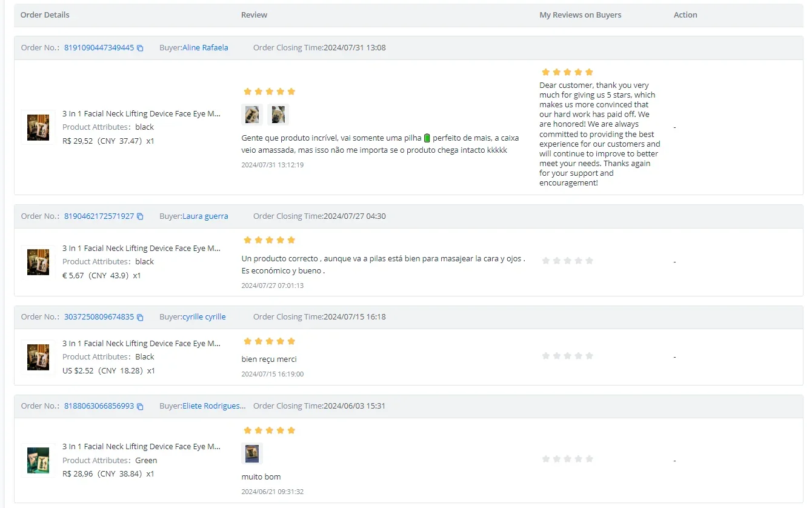The width and height of the screenshot is (812, 508).
Task: Open buyer profile Laura guerra
Action: point(205,216)
